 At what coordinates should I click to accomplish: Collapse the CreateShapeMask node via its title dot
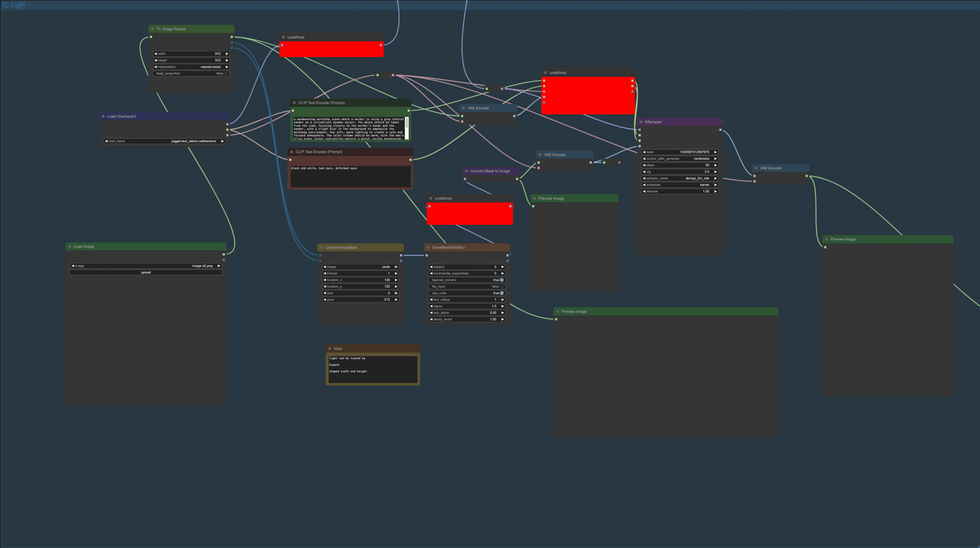pyautogui.click(x=322, y=247)
